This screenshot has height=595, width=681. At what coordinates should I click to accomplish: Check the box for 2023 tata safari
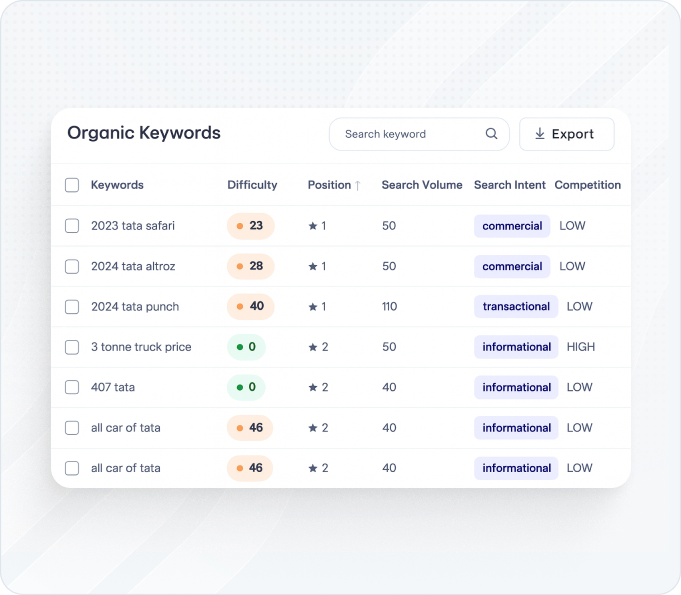pyautogui.click(x=72, y=226)
